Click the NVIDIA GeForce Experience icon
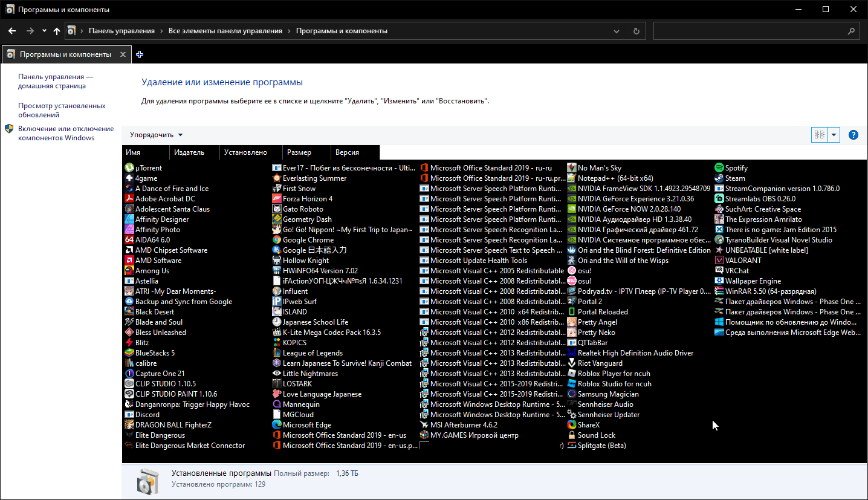The height and width of the screenshot is (500, 868). tap(572, 199)
